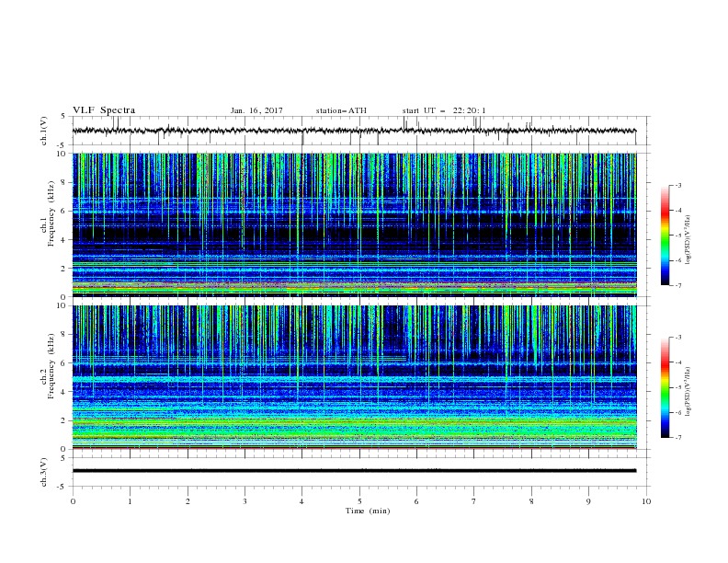The width and height of the screenshot is (728, 563).
Task: Click the '-5' tick on ch.2 colorbar
Action: 678,387
